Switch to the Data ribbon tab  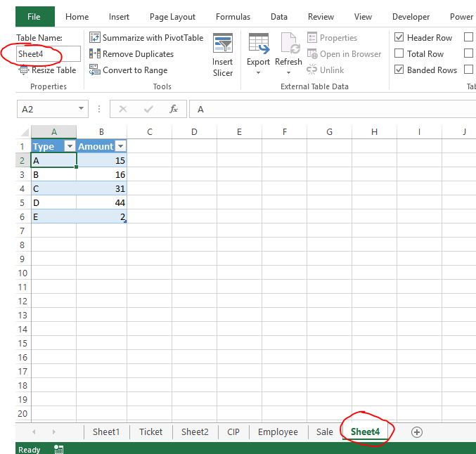tap(279, 17)
